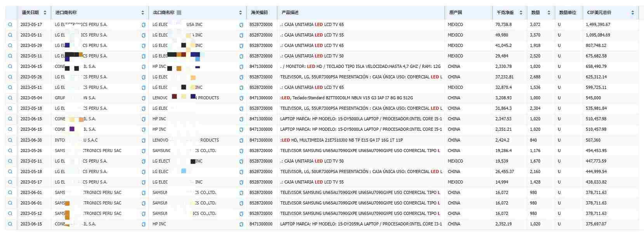Image resolution: width=644 pixels, height=232 pixels.
Task: Copy importer name in the 438,033.82 row
Action: [x=144, y=182]
